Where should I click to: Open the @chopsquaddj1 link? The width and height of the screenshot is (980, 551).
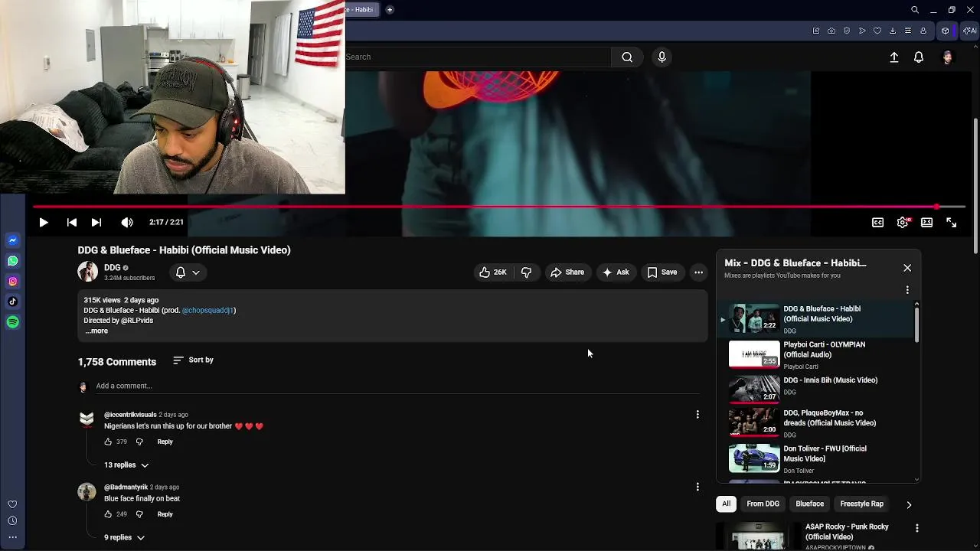[x=208, y=311]
